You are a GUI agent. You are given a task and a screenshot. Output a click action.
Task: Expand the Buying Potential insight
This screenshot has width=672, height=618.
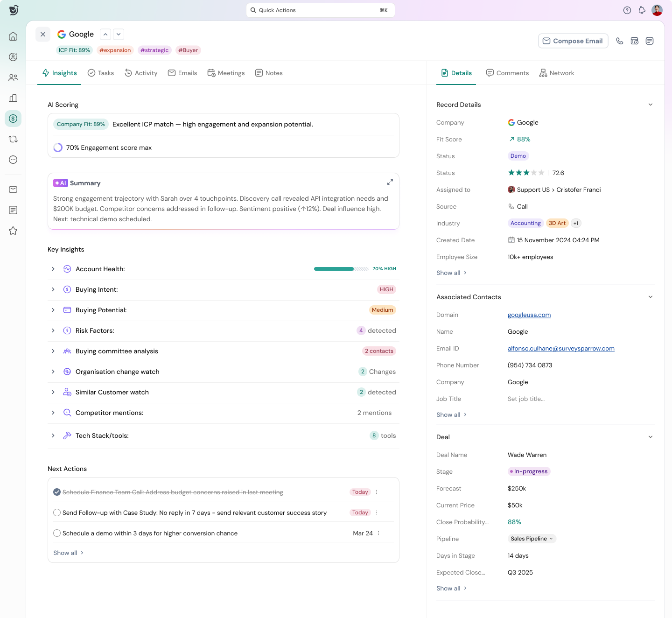[x=53, y=310]
